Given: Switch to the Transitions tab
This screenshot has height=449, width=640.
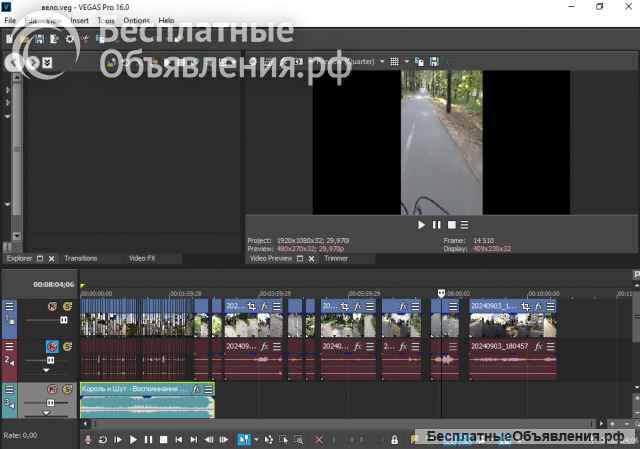Looking at the screenshot, I should click(x=80, y=259).
